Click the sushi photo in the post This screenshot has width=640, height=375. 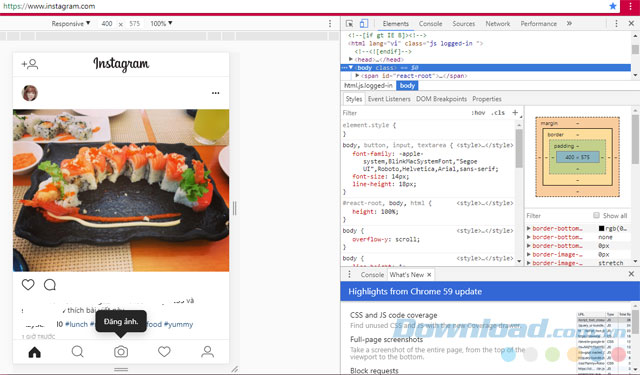[121, 190]
